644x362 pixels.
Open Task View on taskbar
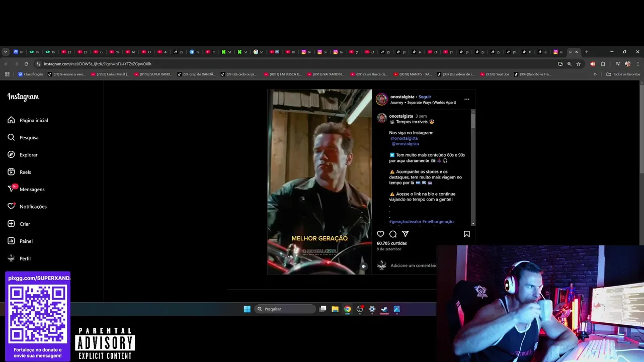[323, 309]
